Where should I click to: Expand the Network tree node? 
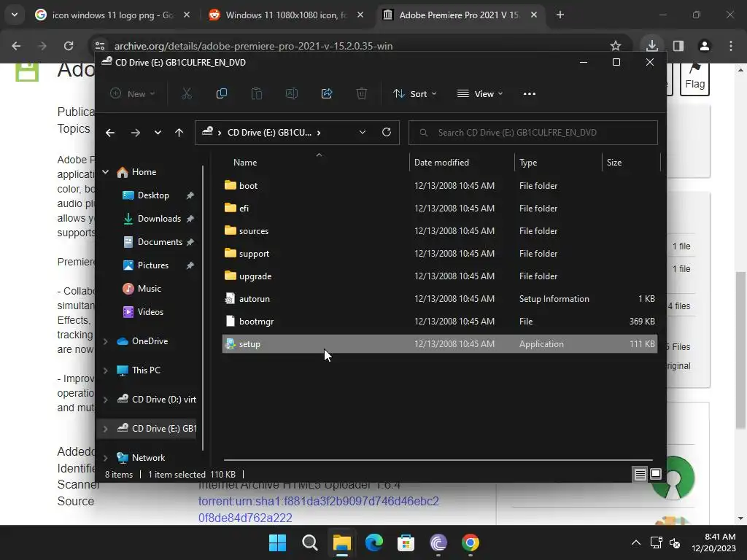(105, 458)
